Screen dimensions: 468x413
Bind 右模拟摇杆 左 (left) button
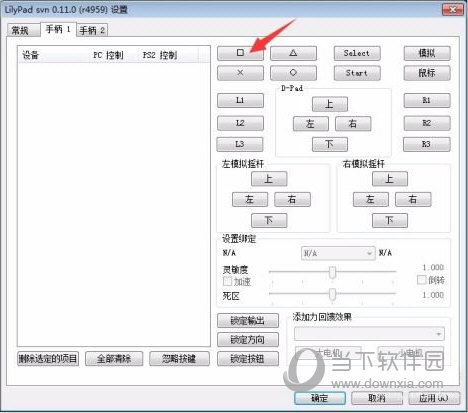(371, 199)
